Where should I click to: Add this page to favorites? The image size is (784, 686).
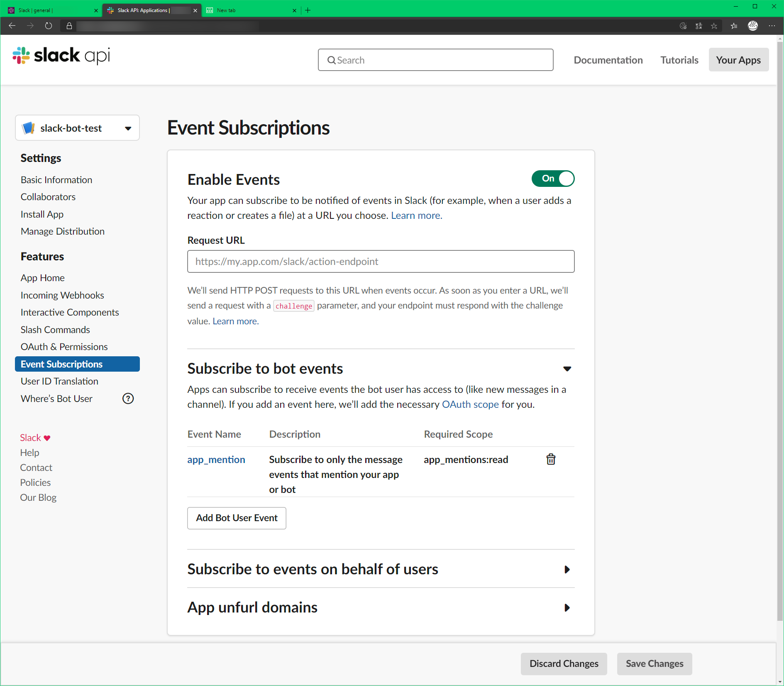[714, 26]
